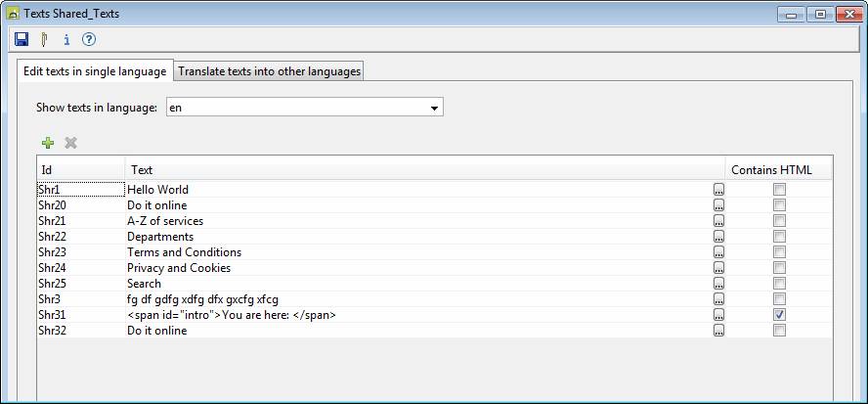Click the Contains HTML column header

[778, 169]
